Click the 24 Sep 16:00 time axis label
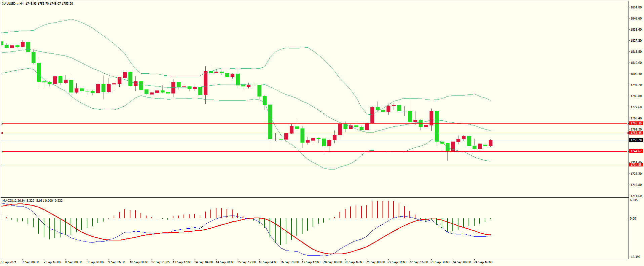644x266 pixels. pos(483,262)
